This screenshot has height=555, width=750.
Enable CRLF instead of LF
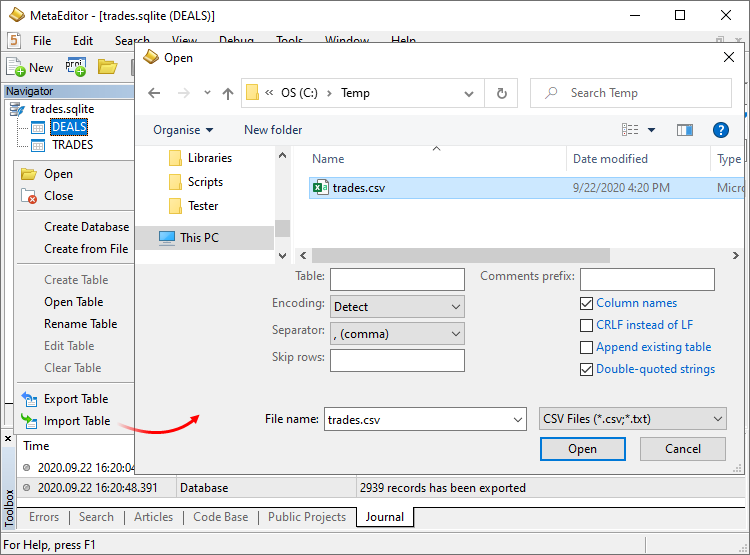(586, 325)
